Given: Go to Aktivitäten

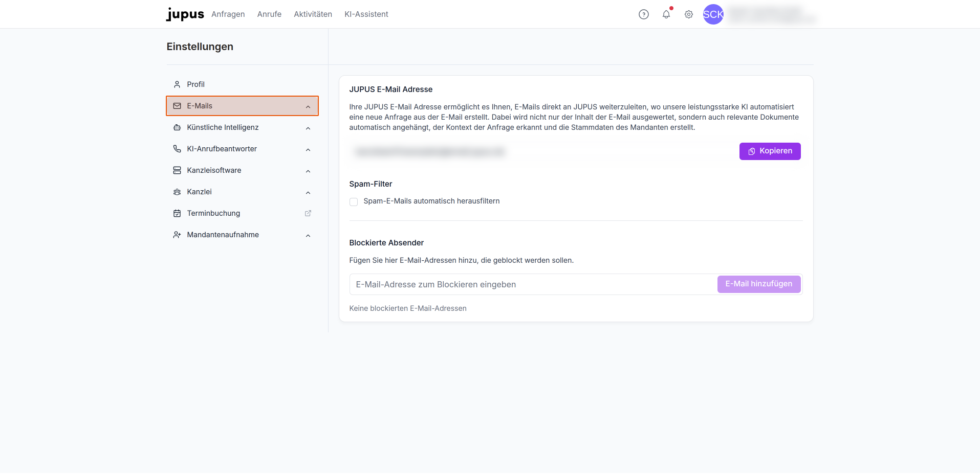Looking at the screenshot, I should 313,14.
